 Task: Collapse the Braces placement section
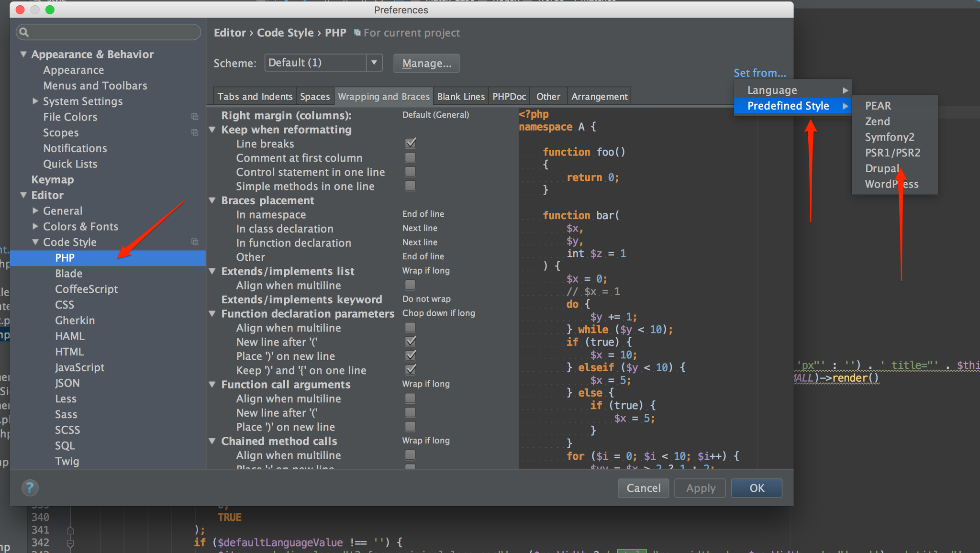(212, 200)
